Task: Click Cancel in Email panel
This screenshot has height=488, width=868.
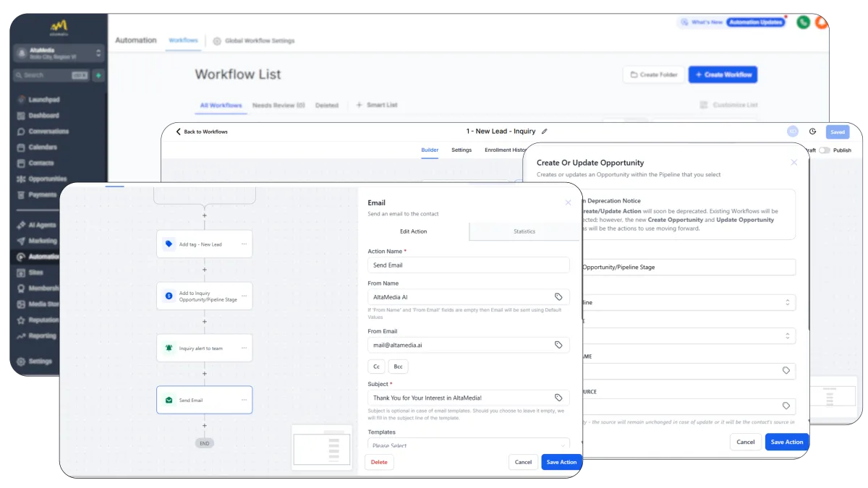Action: (523, 462)
